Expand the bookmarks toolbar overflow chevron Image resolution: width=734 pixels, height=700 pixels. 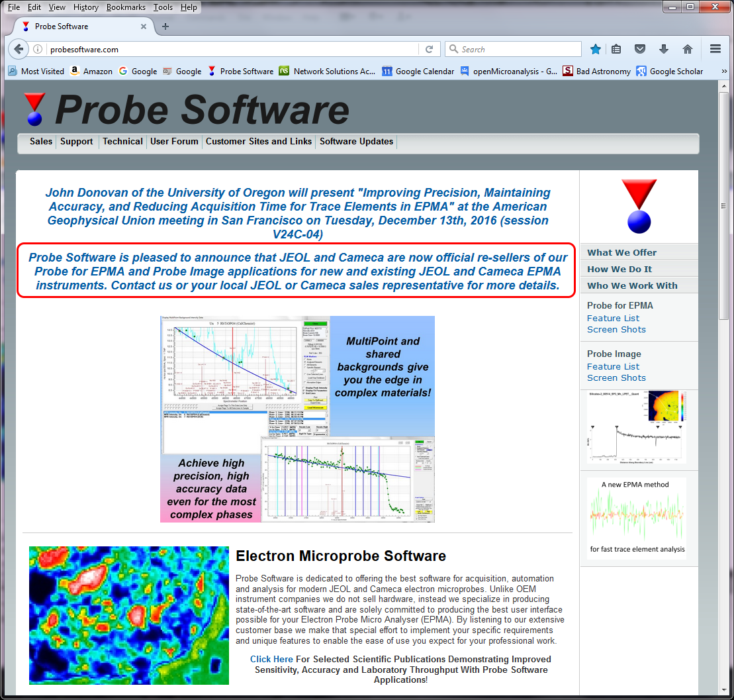pyautogui.click(x=724, y=72)
